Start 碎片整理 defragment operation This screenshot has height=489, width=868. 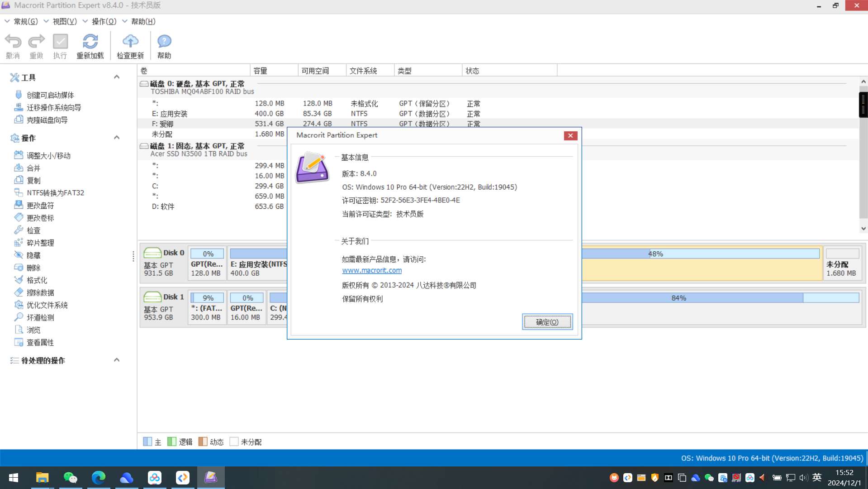(34, 243)
